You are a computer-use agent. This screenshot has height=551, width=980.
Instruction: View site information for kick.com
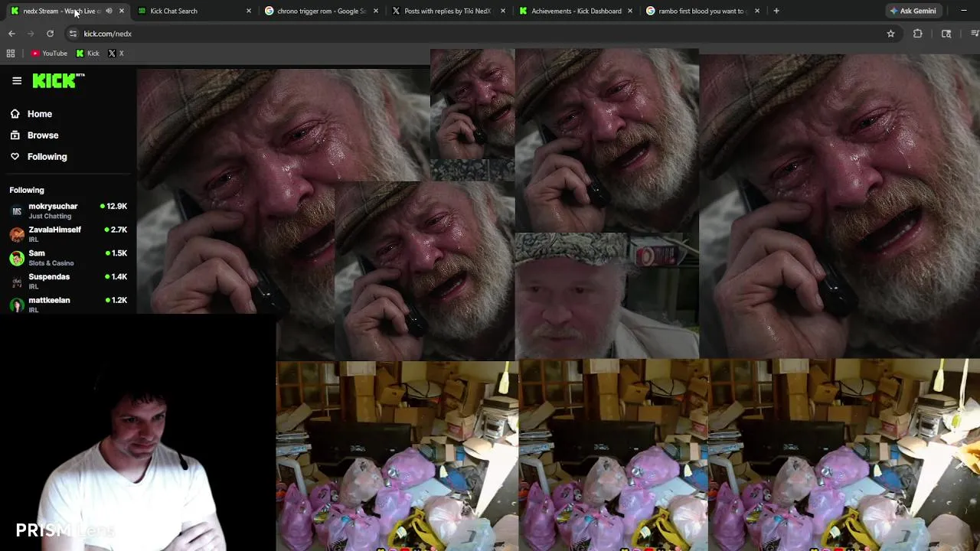(x=73, y=34)
